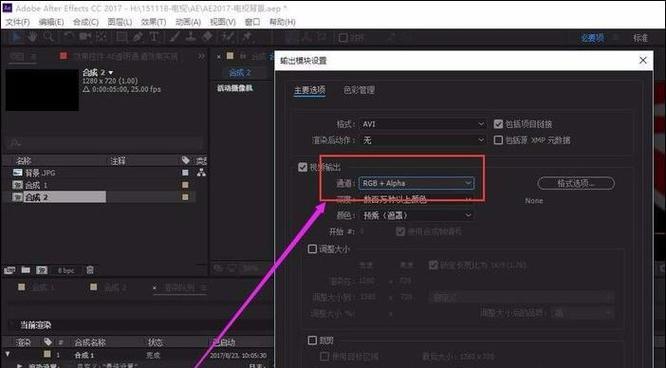Open the 合成(C) menu
The image size is (666, 368).
86,22
